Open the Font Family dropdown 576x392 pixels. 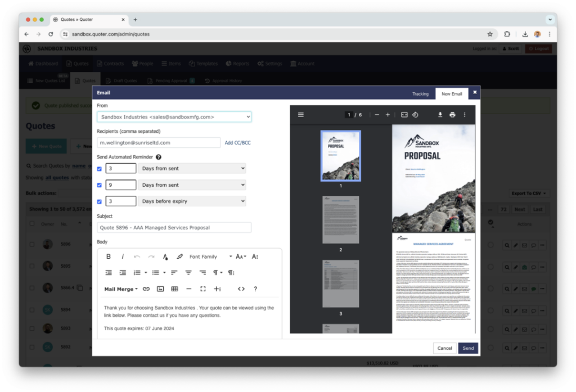pos(210,256)
